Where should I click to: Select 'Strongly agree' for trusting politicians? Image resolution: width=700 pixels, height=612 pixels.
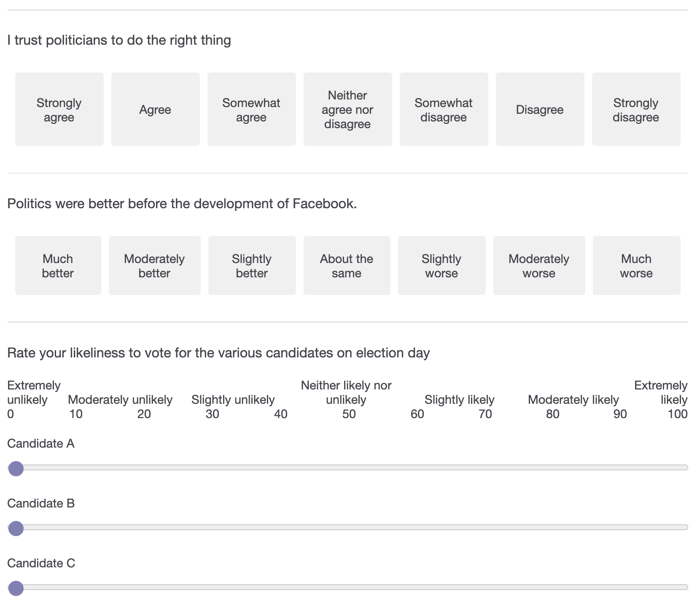click(59, 109)
